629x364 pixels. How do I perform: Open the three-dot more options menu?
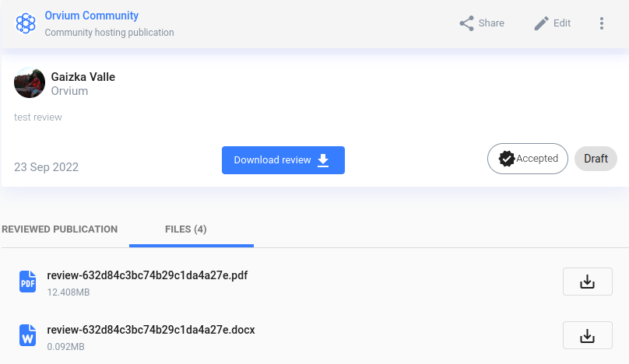tap(601, 23)
